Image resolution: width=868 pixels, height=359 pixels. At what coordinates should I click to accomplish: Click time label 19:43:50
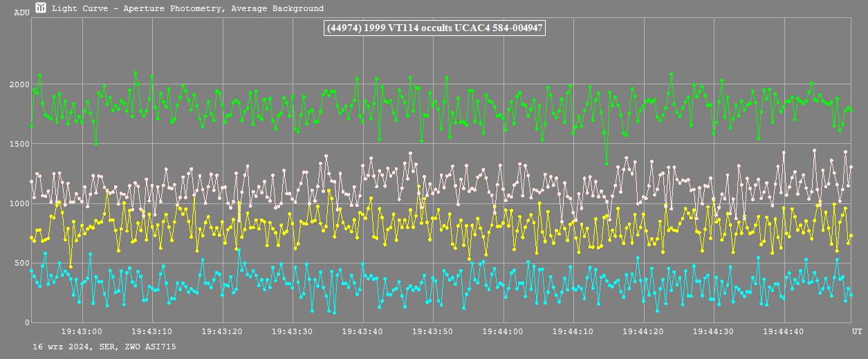433,332
